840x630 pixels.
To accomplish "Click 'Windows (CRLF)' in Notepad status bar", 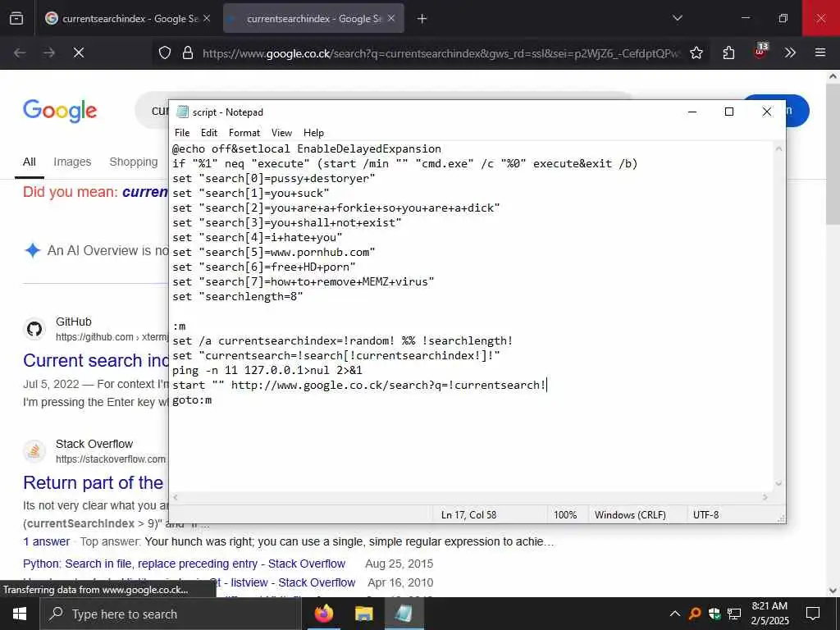I will (x=630, y=515).
